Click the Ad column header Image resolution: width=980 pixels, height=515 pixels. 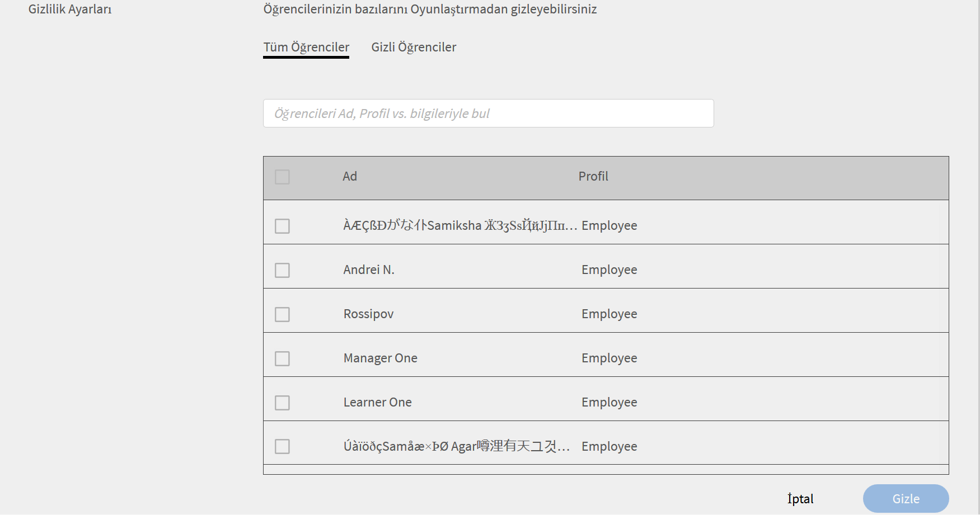point(350,177)
